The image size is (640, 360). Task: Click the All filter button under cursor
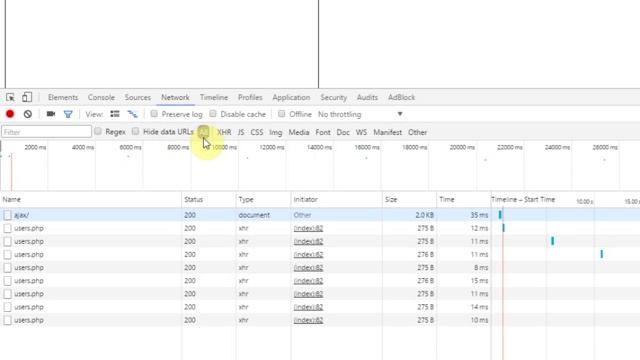pos(204,131)
